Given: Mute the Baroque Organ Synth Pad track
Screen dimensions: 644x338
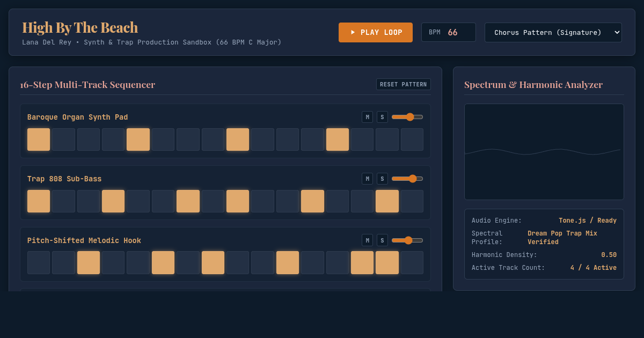Looking at the screenshot, I should coord(367,117).
